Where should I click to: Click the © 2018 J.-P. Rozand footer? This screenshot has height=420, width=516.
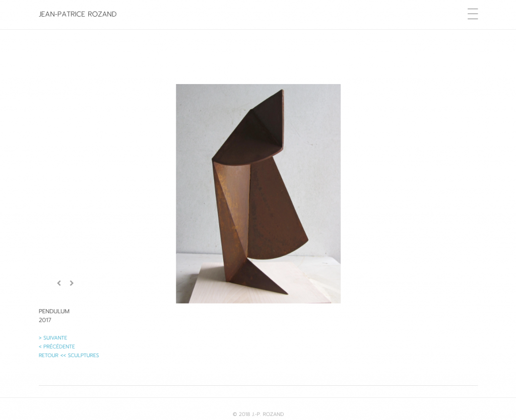click(259, 414)
